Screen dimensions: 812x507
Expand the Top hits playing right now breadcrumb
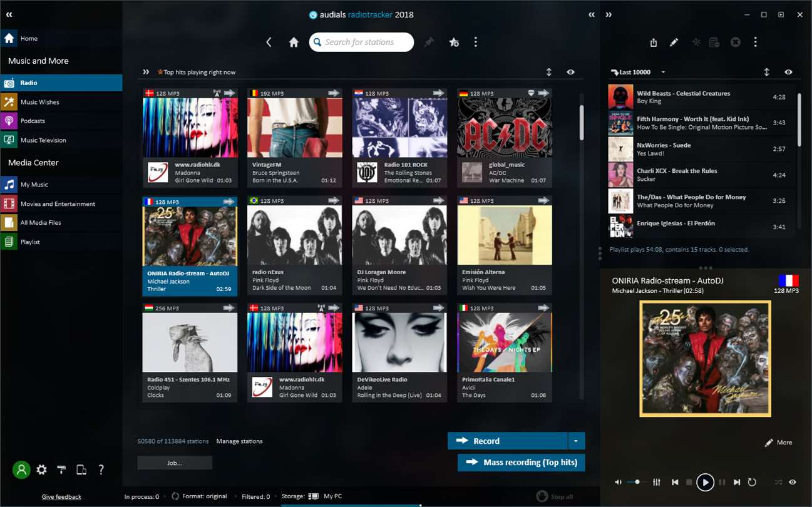[146, 72]
